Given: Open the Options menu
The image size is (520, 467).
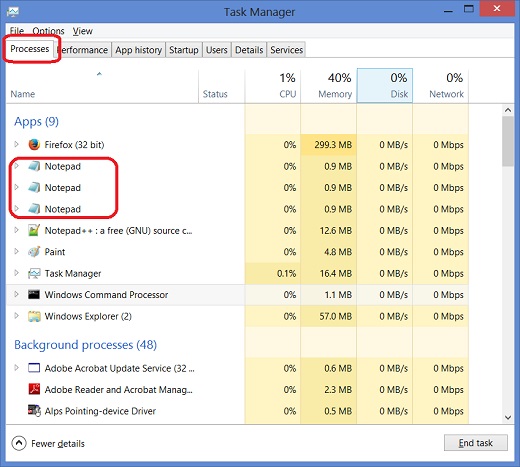Looking at the screenshot, I should pos(48,31).
